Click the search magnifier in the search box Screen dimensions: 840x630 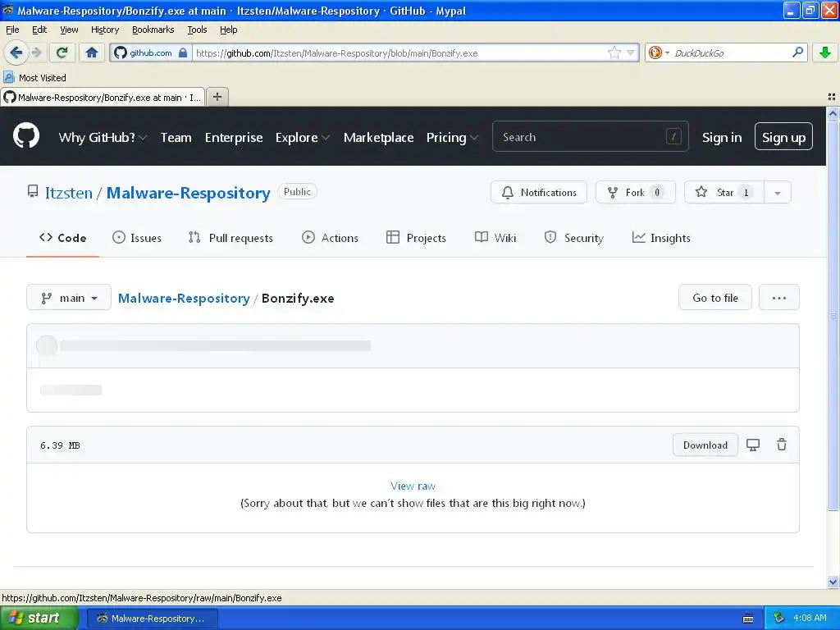(x=797, y=52)
